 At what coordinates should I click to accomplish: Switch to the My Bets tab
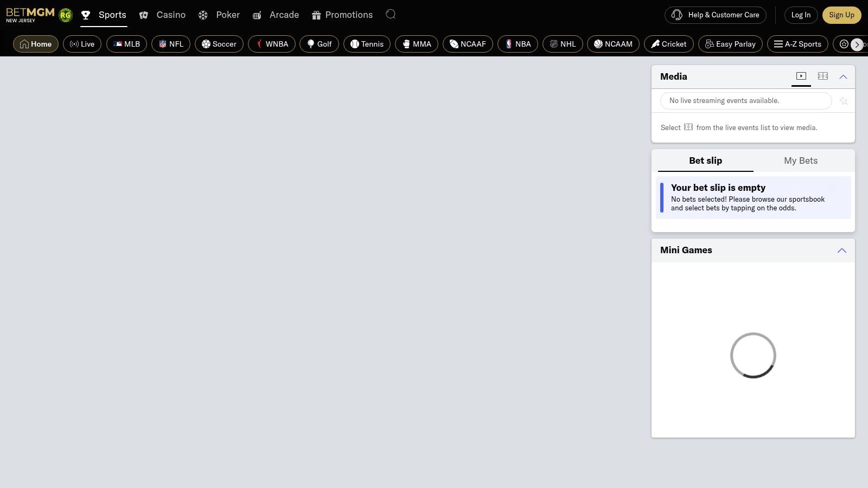[801, 160]
